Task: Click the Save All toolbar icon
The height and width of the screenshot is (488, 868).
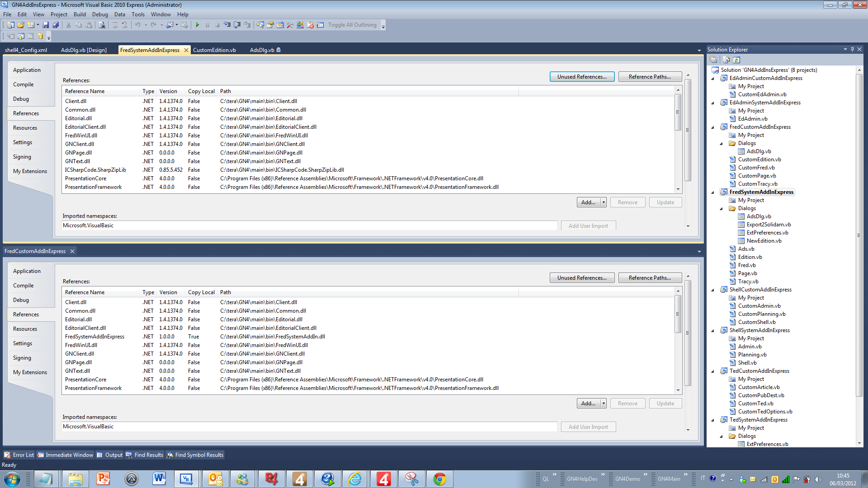Action: pyautogui.click(x=55, y=25)
